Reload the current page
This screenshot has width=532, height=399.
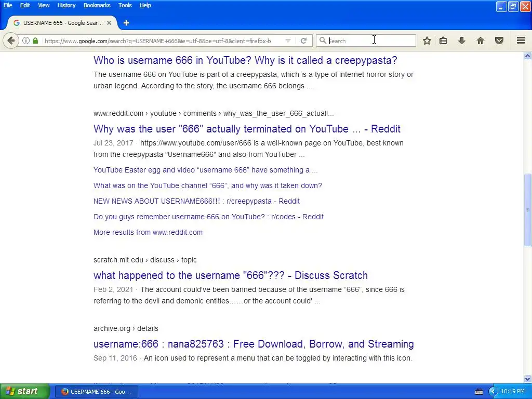click(x=303, y=41)
